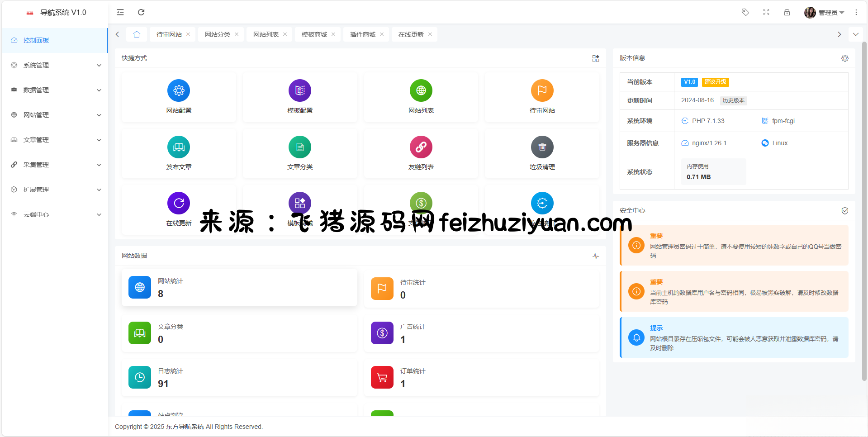Open the 广告统计 data card
The height and width of the screenshot is (437, 868).
point(482,333)
